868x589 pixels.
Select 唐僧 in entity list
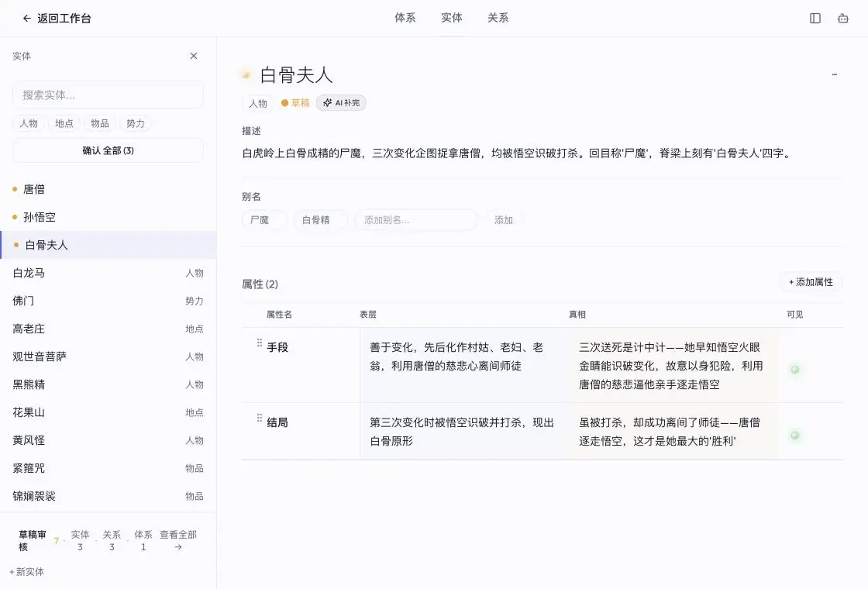[x=108, y=189]
